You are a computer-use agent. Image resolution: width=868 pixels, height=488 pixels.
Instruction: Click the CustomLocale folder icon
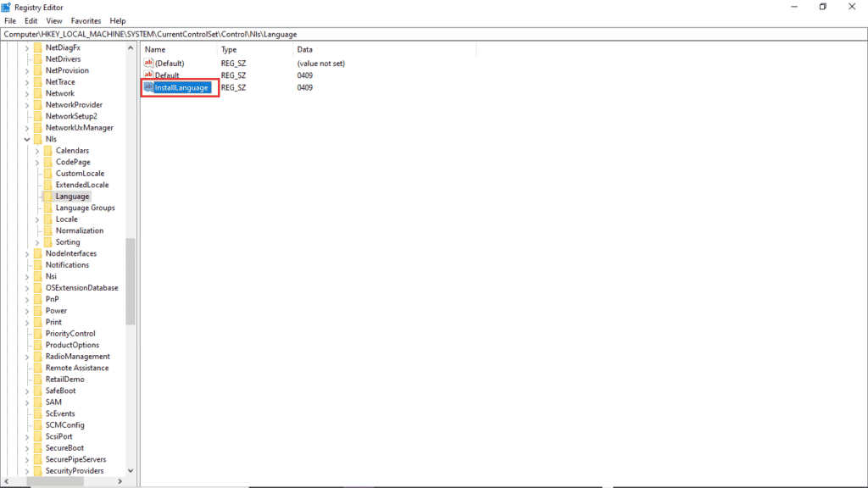tap(48, 173)
